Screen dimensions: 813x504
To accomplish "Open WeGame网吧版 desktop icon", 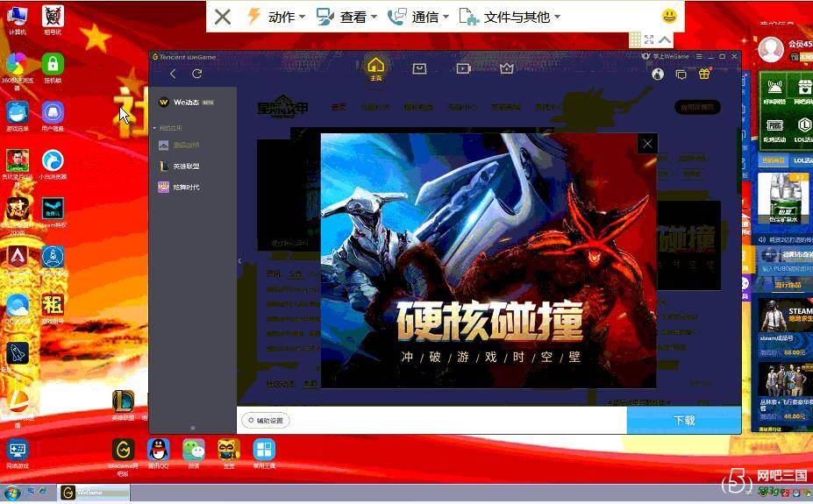I will tap(123, 457).
